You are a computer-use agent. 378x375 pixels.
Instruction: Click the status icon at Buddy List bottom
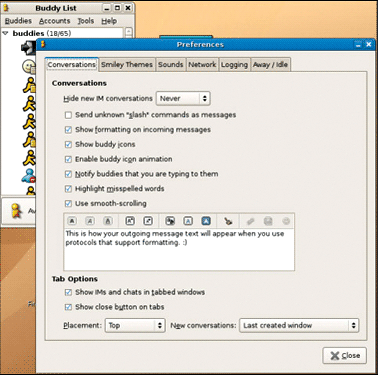[15, 211]
